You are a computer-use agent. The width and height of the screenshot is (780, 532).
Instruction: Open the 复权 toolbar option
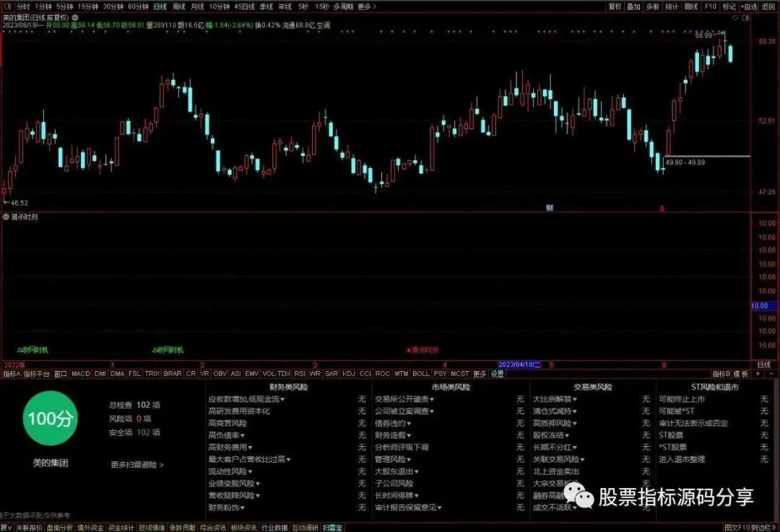click(615, 7)
